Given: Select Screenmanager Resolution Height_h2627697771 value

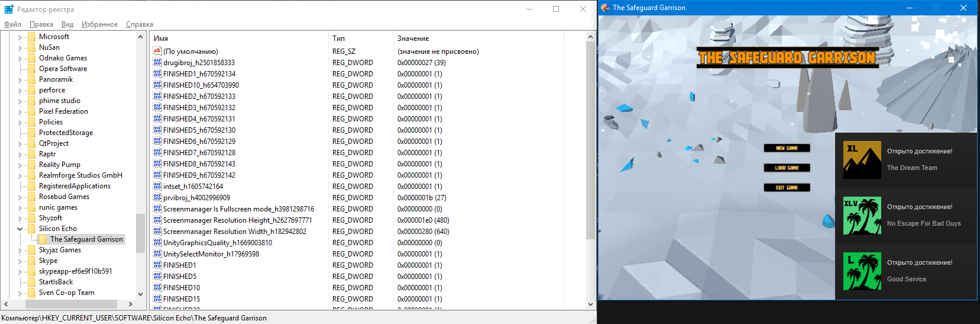Looking at the screenshot, I should (238, 220).
